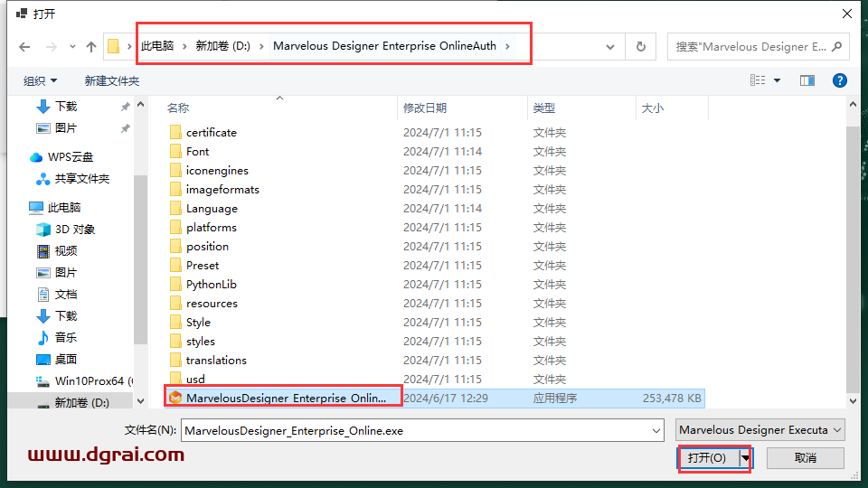
Task: Select the imageformats folder
Action: click(222, 189)
